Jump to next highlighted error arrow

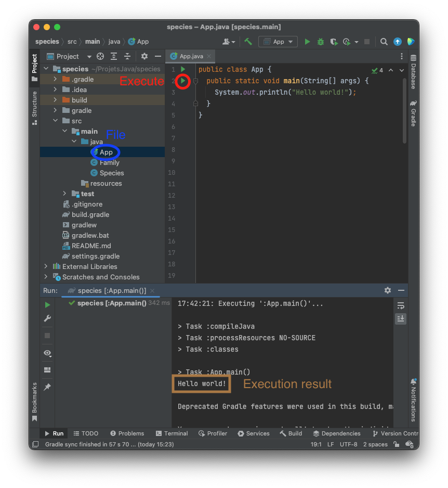click(x=402, y=70)
